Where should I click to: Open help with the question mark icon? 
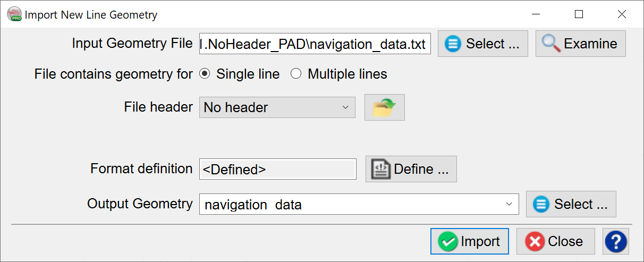[616, 242]
